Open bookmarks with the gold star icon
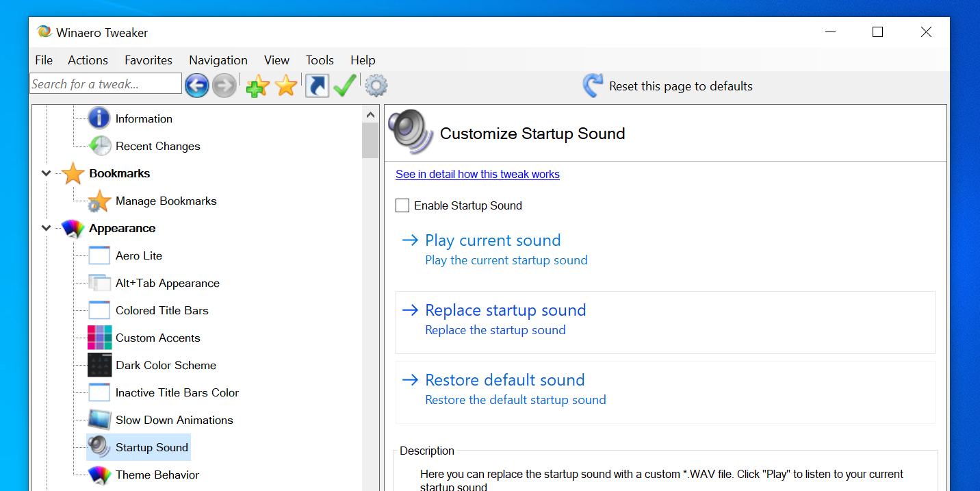This screenshot has height=491, width=980. (x=286, y=86)
